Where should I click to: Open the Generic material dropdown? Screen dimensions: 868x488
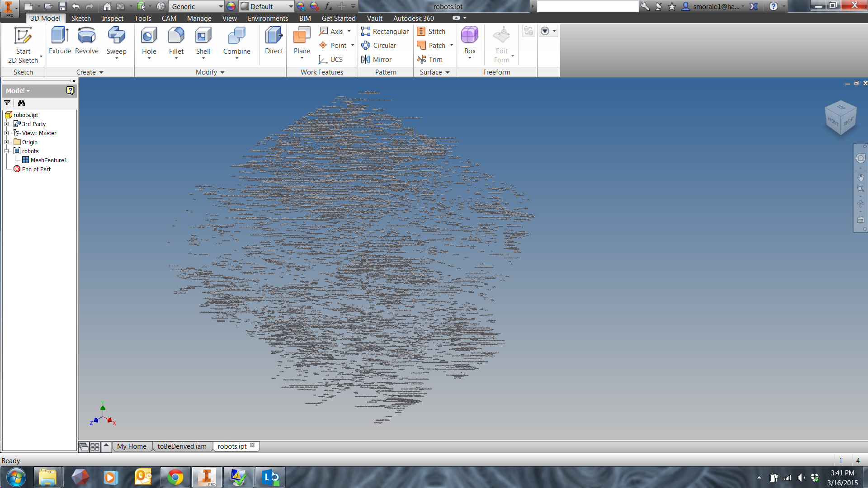[x=197, y=6]
